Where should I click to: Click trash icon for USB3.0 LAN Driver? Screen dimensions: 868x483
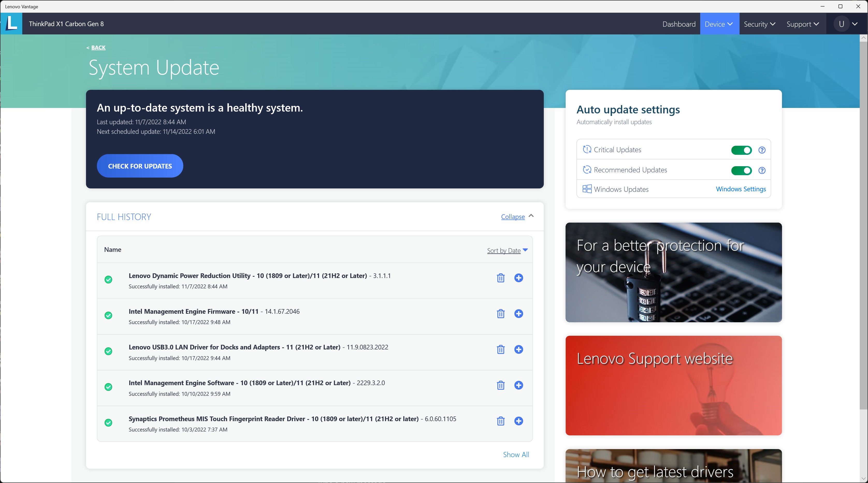(501, 349)
